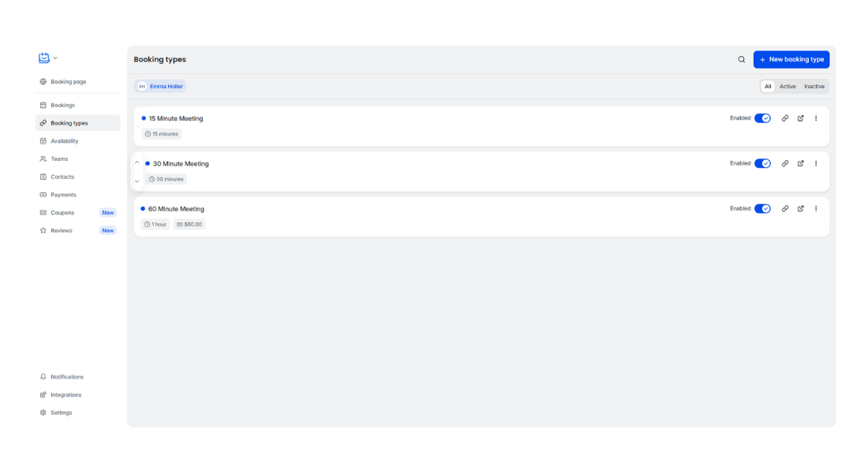Create a new booking type
The width and height of the screenshot is (868, 473).
coord(791,59)
